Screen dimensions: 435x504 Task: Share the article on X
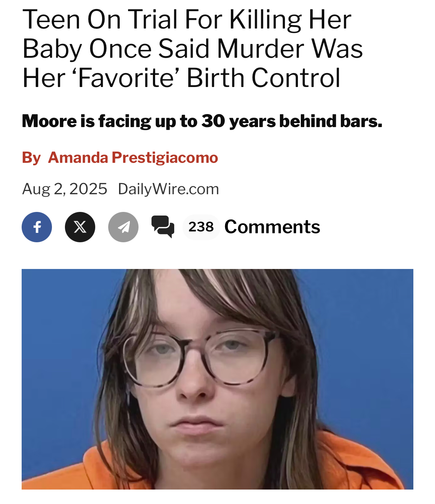pos(80,227)
